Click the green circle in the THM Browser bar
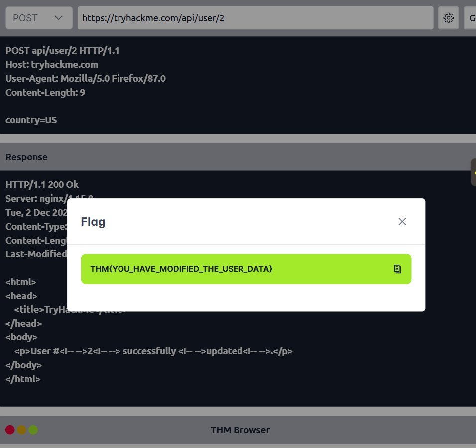Viewport: 476px width, 448px height. (33, 429)
